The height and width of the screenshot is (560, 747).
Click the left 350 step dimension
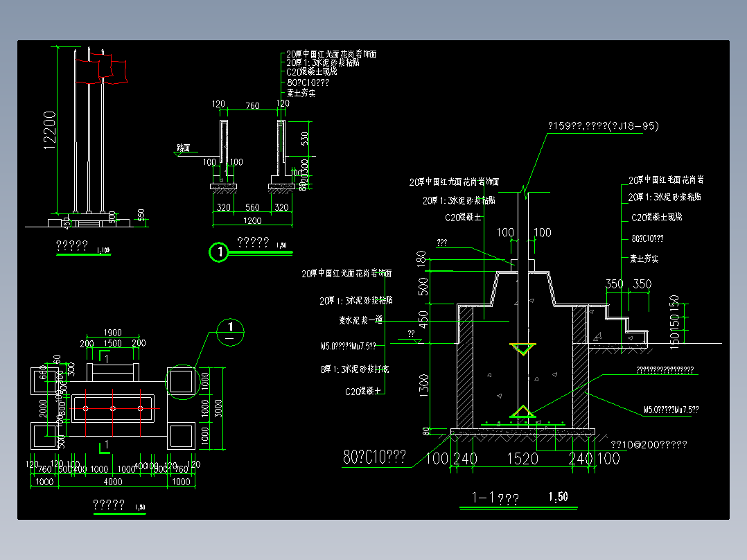point(615,284)
